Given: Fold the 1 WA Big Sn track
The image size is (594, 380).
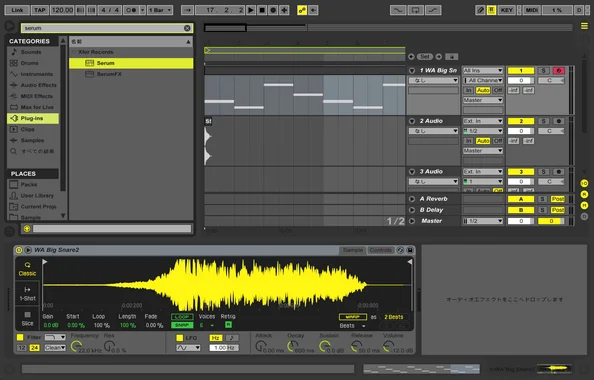Looking at the screenshot, I should pos(412,70).
